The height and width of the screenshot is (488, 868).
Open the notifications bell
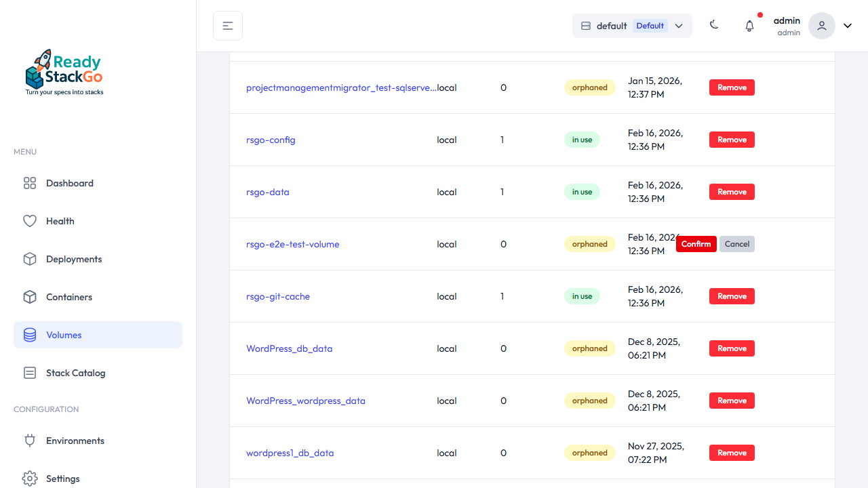[749, 25]
